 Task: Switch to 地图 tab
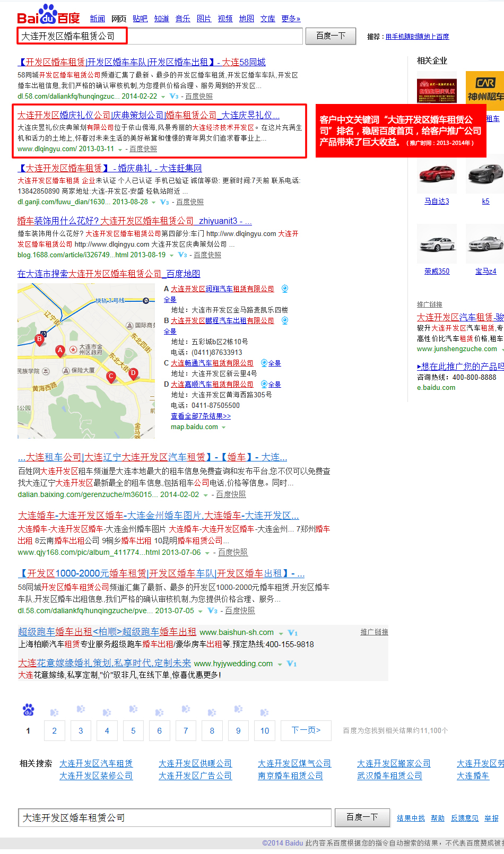coord(246,19)
